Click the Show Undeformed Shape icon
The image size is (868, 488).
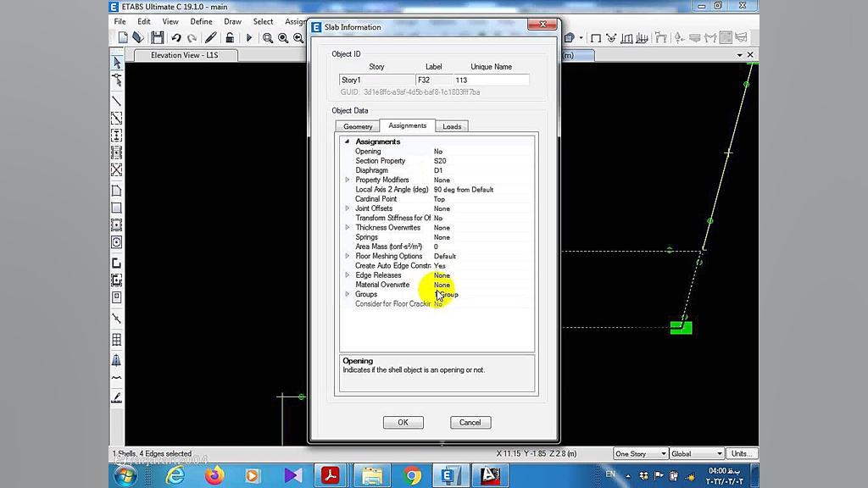pos(596,37)
